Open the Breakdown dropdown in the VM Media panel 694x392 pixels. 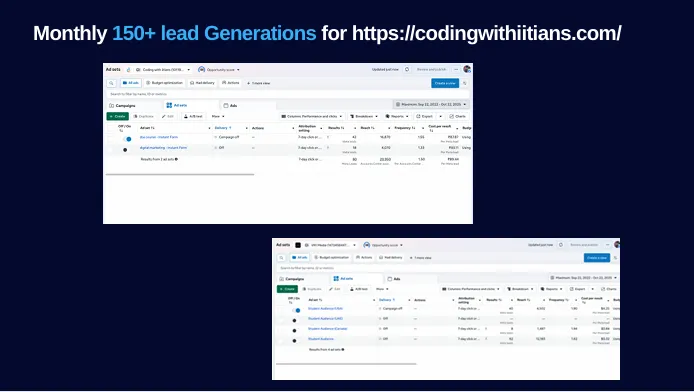point(520,289)
